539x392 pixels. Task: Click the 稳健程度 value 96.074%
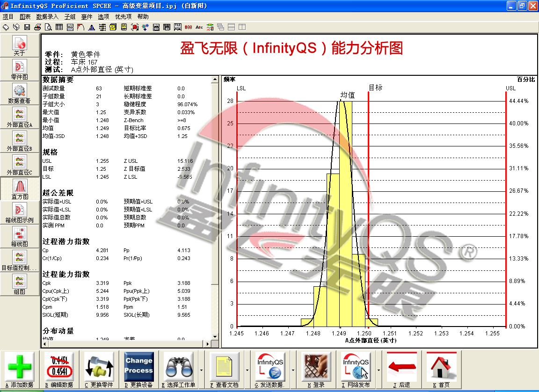pyautogui.click(x=187, y=104)
